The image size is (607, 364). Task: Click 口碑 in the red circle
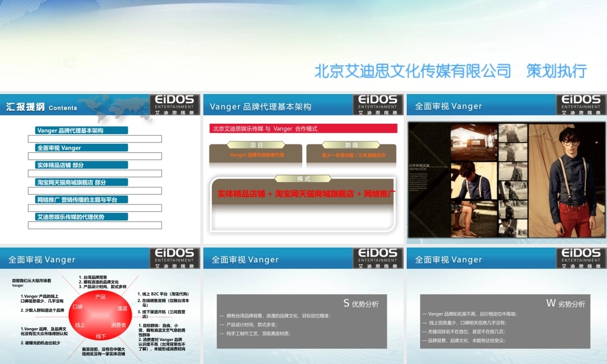click(78, 307)
